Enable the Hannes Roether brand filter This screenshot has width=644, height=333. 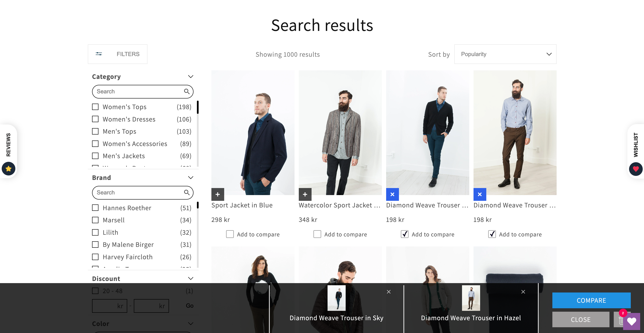click(95, 208)
